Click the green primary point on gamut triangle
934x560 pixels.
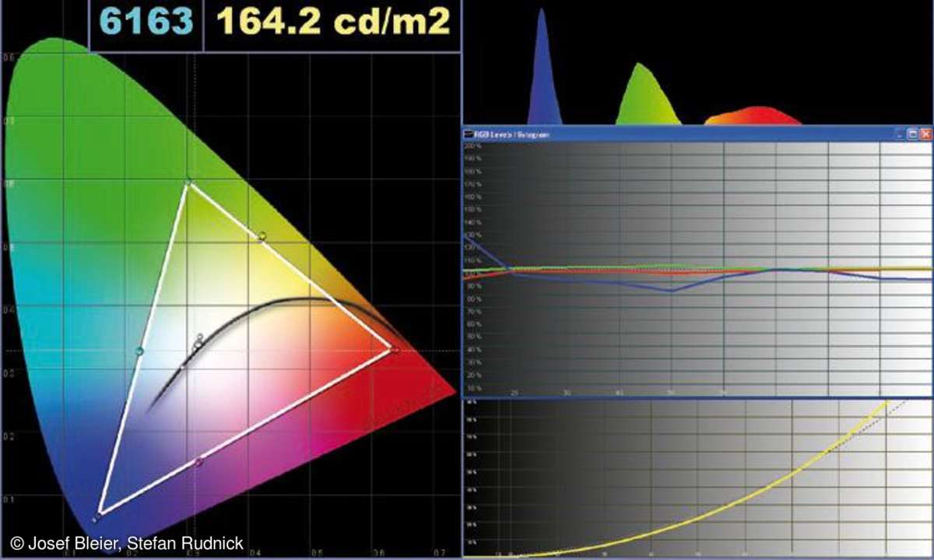click(188, 182)
